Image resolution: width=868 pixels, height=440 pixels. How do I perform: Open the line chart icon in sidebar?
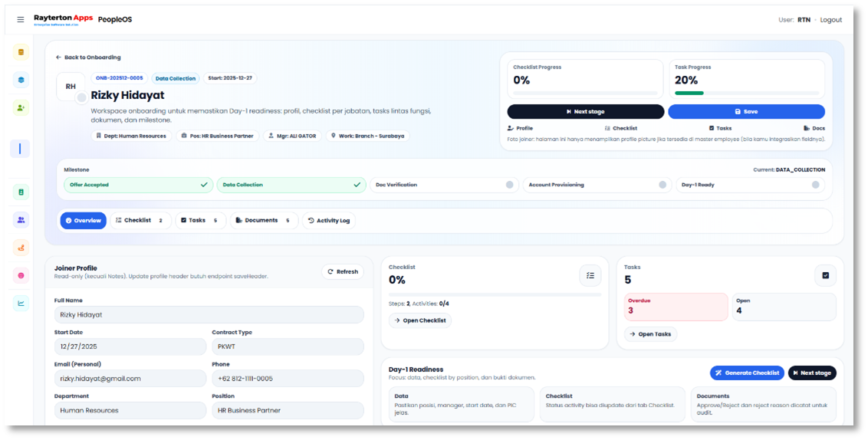tap(21, 303)
